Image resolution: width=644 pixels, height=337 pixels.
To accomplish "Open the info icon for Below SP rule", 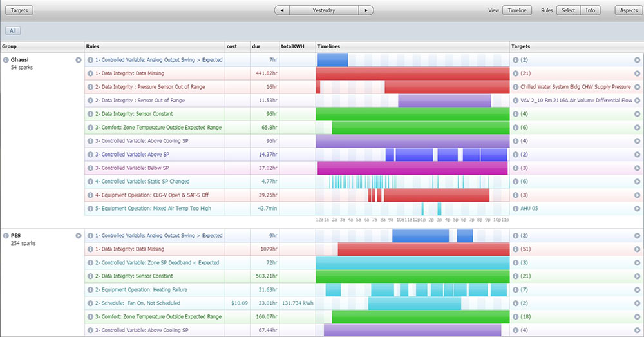I will click(x=90, y=168).
